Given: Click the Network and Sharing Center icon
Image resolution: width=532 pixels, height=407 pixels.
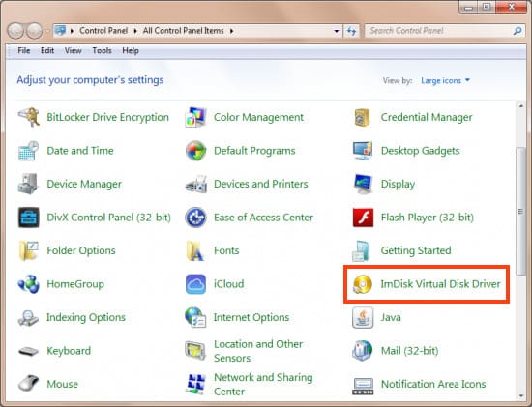Looking at the screenshot, I should [195, 384].
